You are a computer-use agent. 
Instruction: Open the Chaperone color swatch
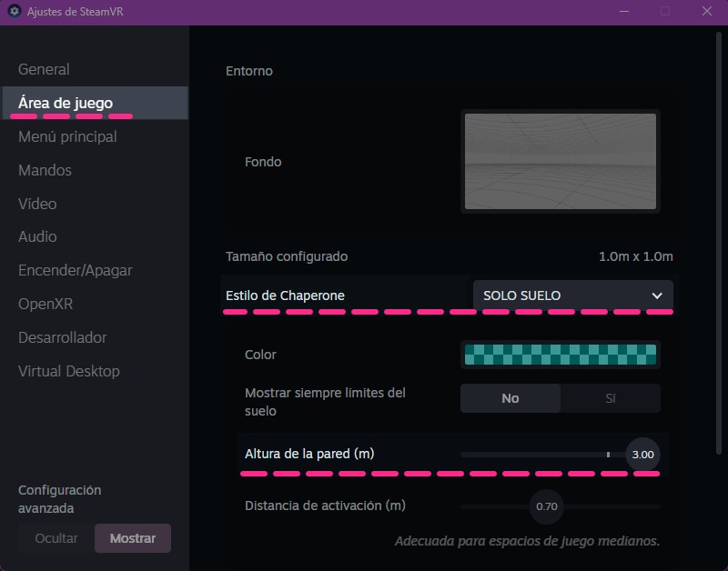pyautogui.click(x=561, y=355)
